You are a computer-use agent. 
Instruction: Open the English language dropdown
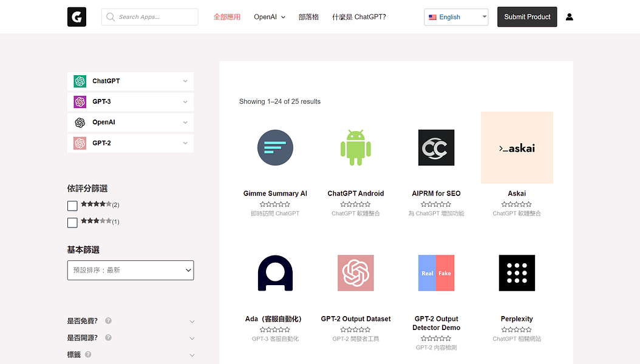457,17
